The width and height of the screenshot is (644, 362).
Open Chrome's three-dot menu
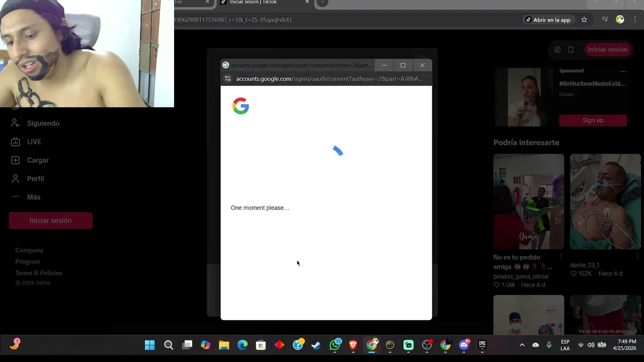[x=635, y=20]
